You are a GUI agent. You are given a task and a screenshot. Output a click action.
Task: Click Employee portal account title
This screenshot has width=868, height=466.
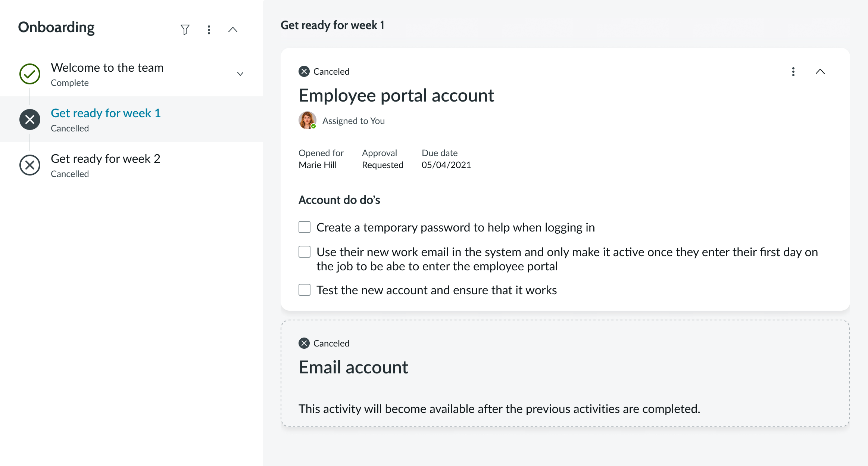click(x=396, y=96)
